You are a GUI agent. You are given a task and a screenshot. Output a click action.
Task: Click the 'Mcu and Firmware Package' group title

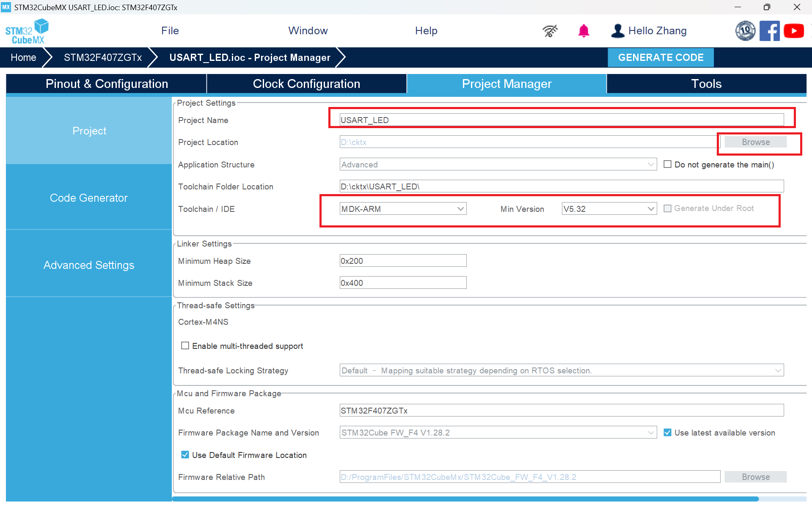click(229, 393)
